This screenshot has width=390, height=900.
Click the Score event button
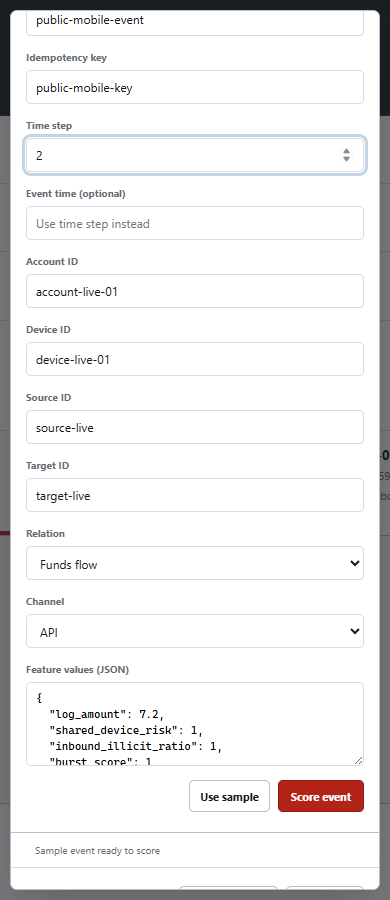coord(321,796)
